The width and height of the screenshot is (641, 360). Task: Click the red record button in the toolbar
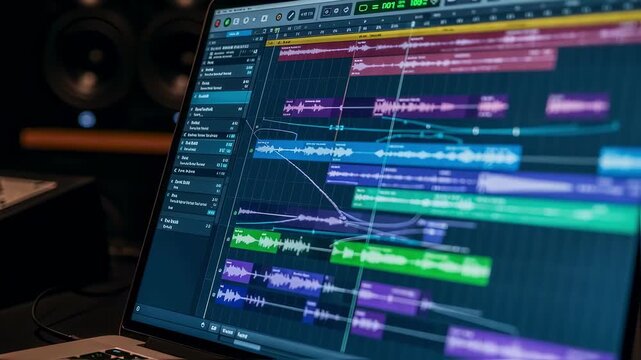click(217, 23)
